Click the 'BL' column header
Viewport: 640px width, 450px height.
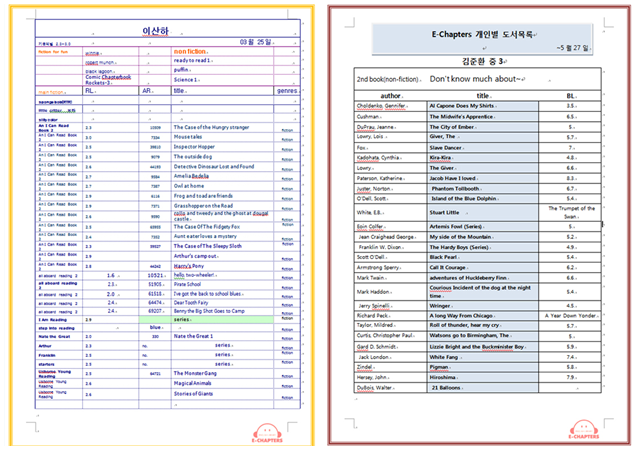click(x=571, y=96)
